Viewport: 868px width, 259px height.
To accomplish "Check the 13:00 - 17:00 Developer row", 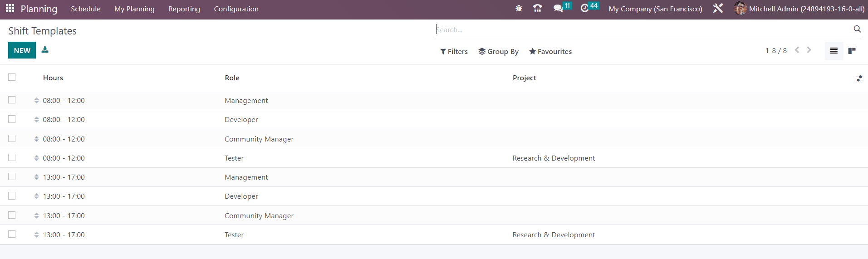I will [x=12, y=195].
